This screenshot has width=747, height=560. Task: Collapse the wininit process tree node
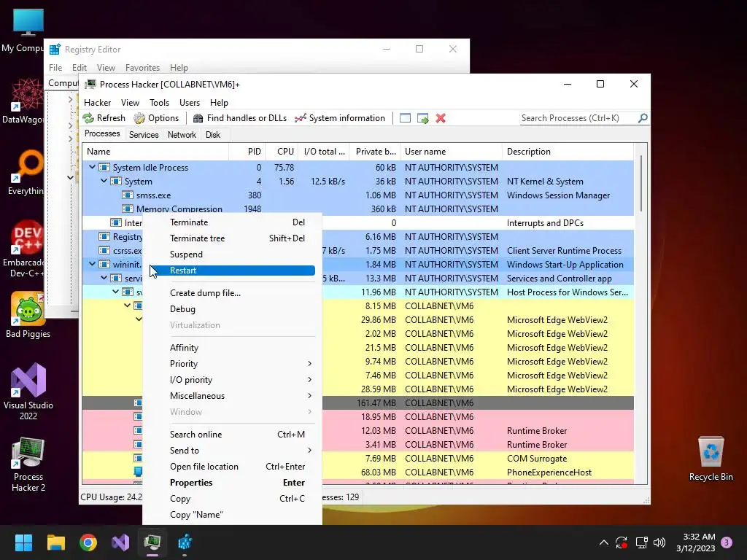tap(92, 264)
